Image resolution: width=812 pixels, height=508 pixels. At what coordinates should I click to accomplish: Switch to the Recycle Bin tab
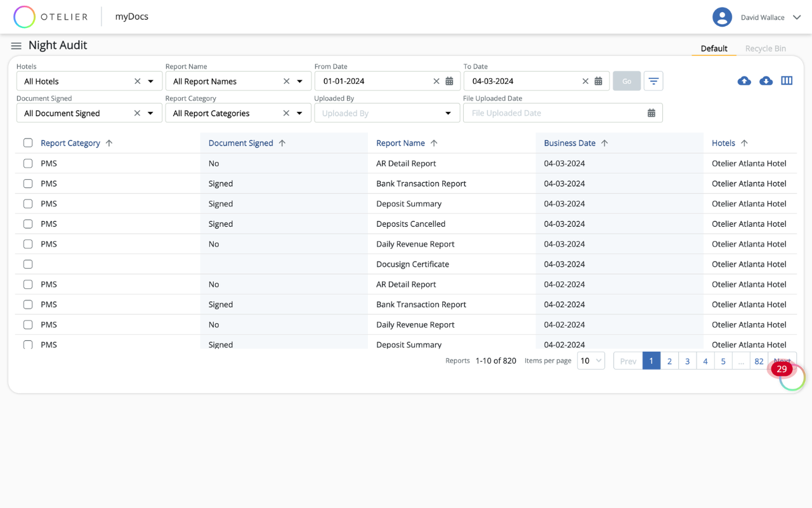pyautogui.click(x=765, y=48)
